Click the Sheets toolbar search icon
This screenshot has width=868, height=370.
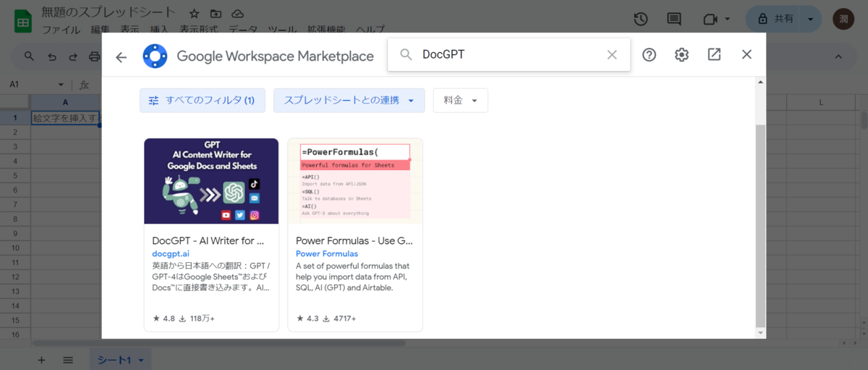pos(30,56)
